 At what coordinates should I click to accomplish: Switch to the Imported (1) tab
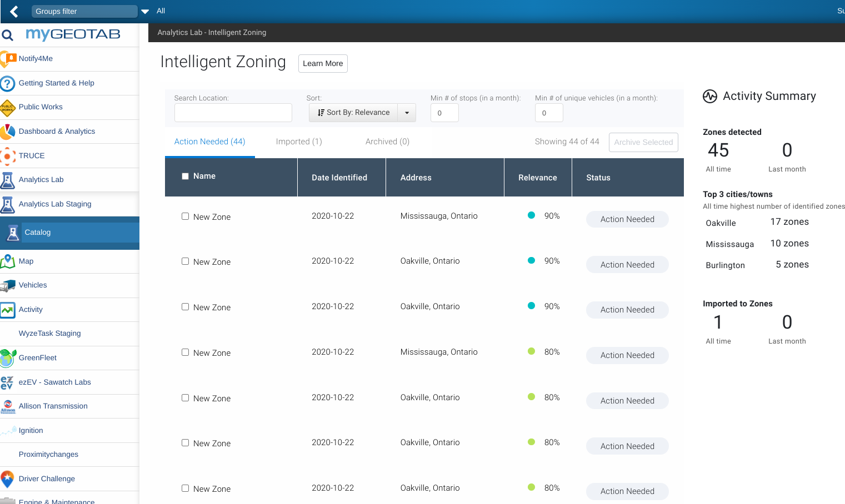point(299,142)
